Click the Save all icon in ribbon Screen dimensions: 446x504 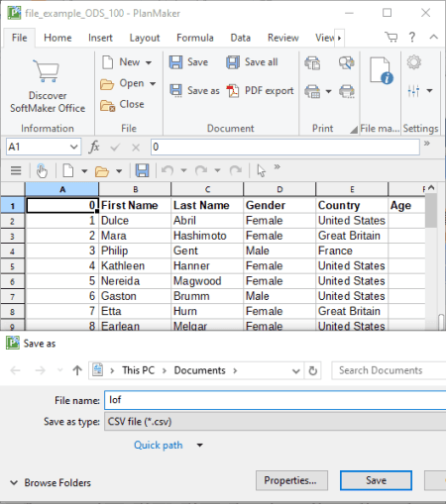(233, 62)
